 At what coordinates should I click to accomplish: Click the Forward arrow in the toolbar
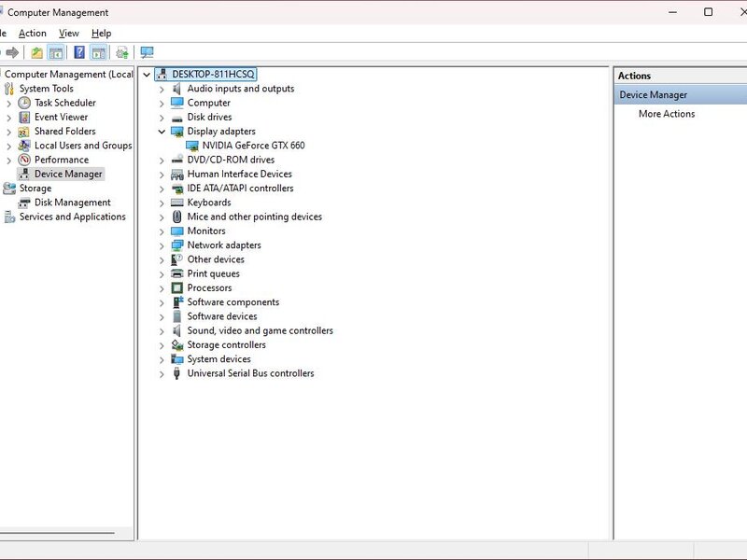click(12, 52)
